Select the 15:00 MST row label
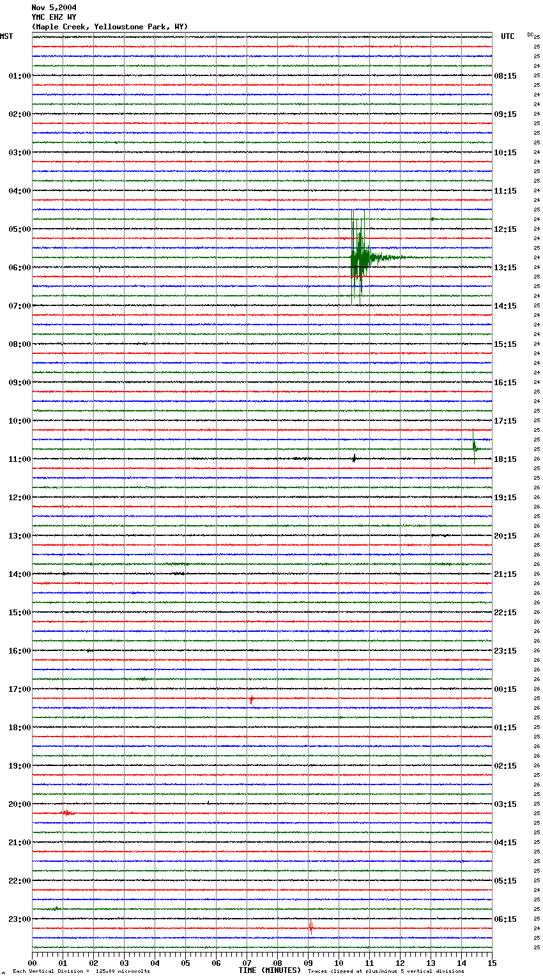The width and height of the screenshot is (543, 980). point(20,613)
